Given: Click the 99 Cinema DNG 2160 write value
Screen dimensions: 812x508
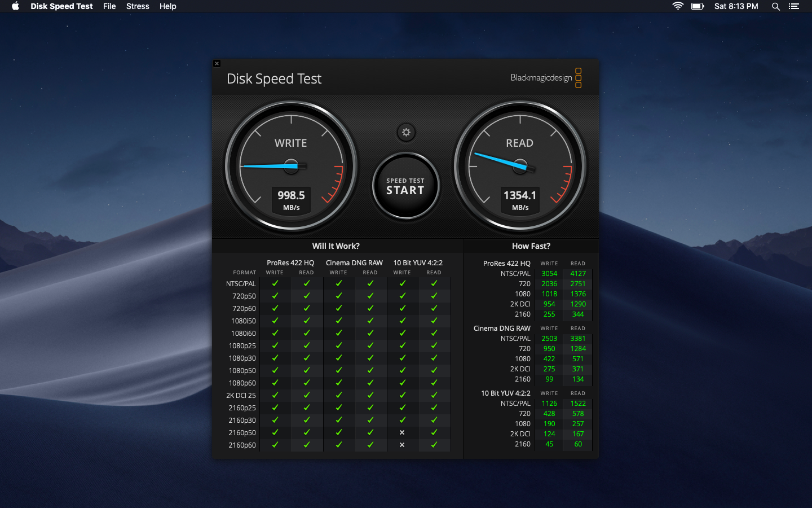Looking at the screenshot, I should tap(549, 379).
